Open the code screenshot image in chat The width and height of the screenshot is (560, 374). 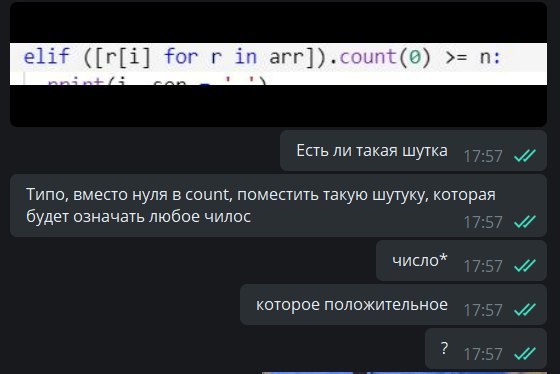pyautogui.click(x=278, y=64)
